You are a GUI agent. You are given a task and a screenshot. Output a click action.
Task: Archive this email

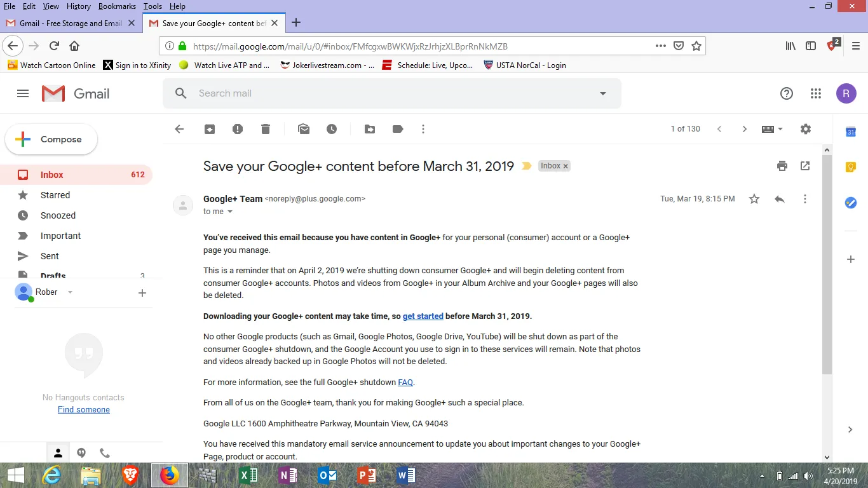coord(210,129)
